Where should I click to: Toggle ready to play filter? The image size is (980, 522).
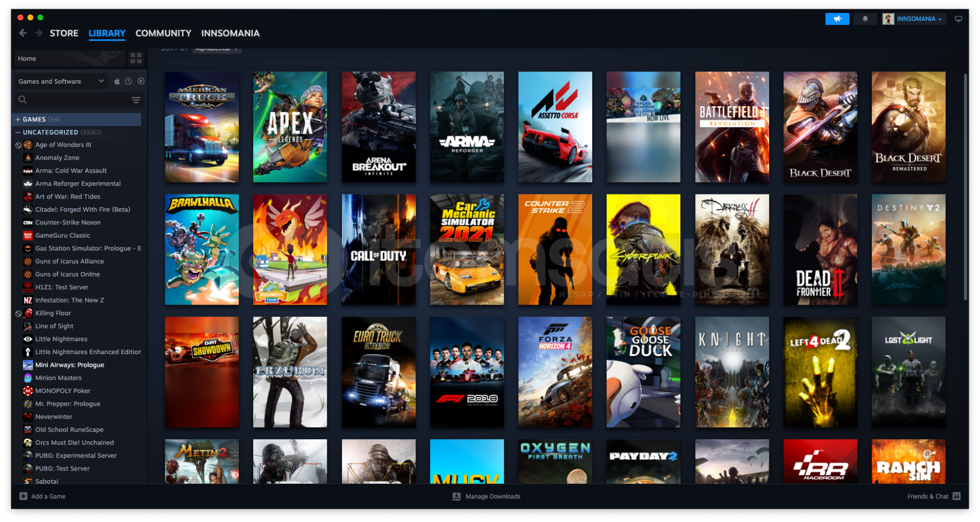point(141,81)
